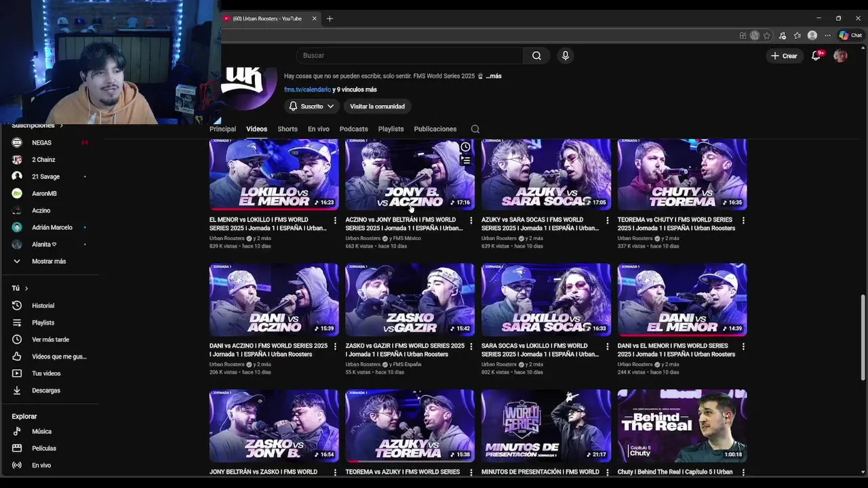Switch to the Shorts tab
The image size is (868, 488).
tap(288, 129)
